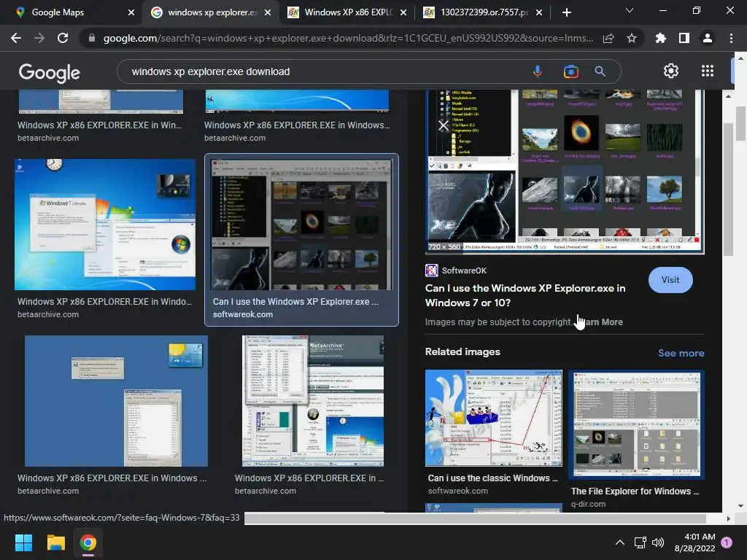747x560 pixels.
Task: Click the preview panel vertical scrollbar
Action: [x=729, y=190]
